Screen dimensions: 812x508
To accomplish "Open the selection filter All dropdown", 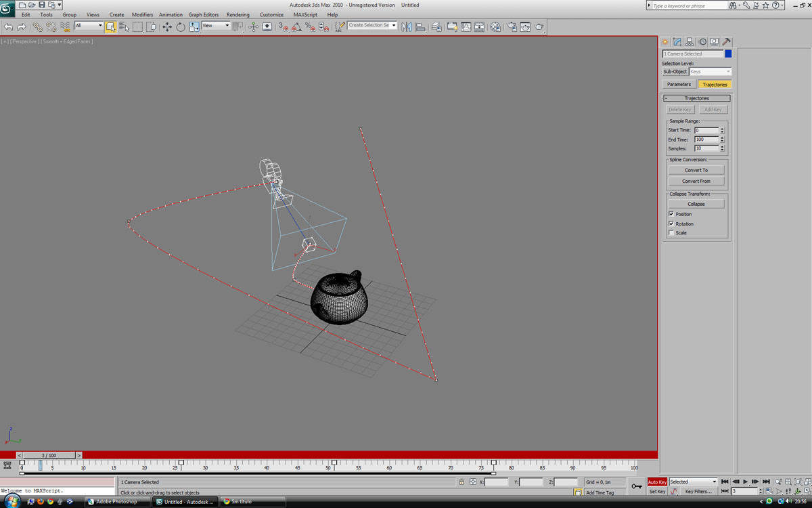I will coord(89,26).
